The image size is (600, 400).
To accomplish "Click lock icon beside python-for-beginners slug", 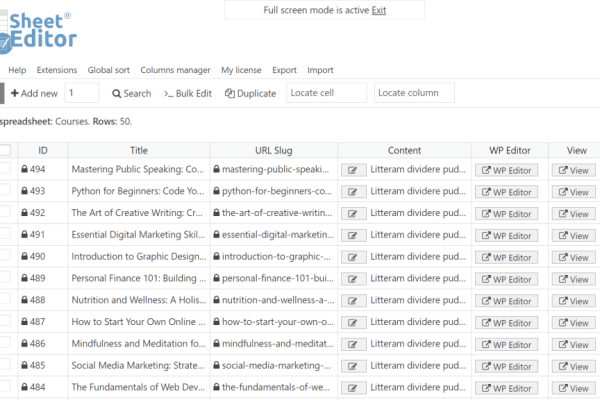I will (217, 191).
